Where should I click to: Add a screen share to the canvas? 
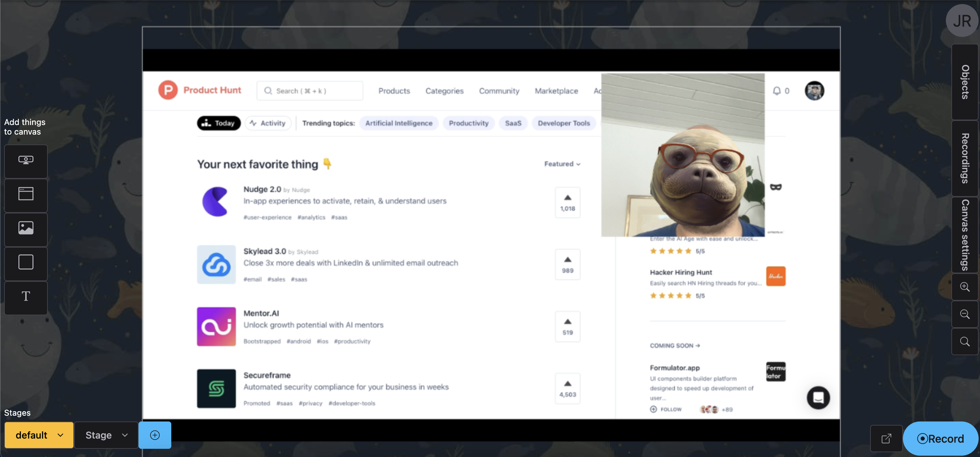tap(26, 161)
